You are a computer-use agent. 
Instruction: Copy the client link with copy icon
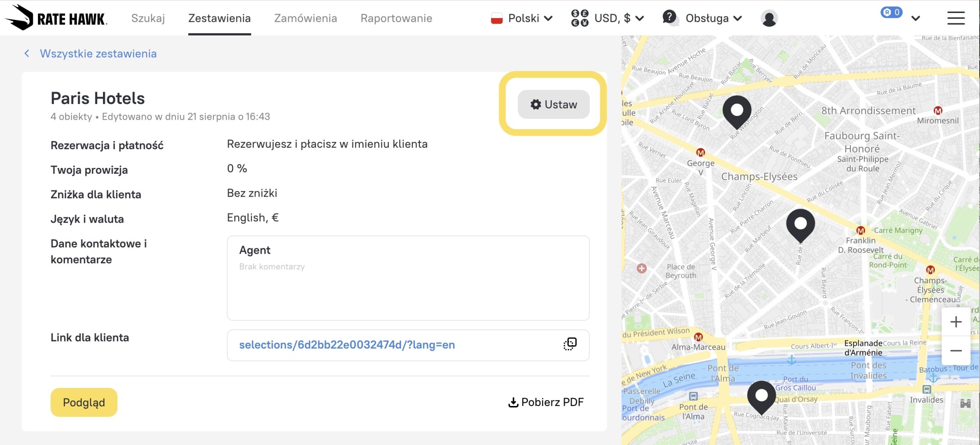570,344
